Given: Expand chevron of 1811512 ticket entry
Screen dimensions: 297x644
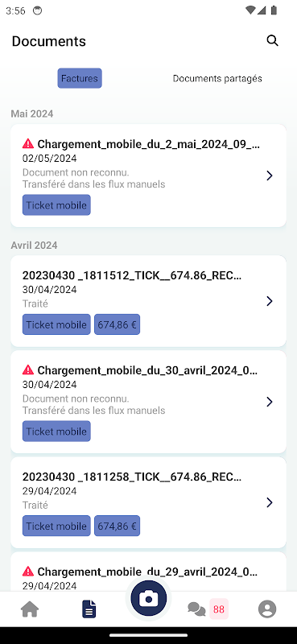Looking at the screenshot, I should pos(270,301).
